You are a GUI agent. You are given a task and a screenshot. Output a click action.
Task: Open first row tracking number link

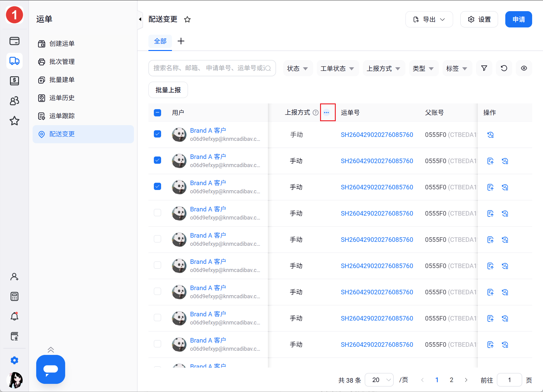[377, 135]
